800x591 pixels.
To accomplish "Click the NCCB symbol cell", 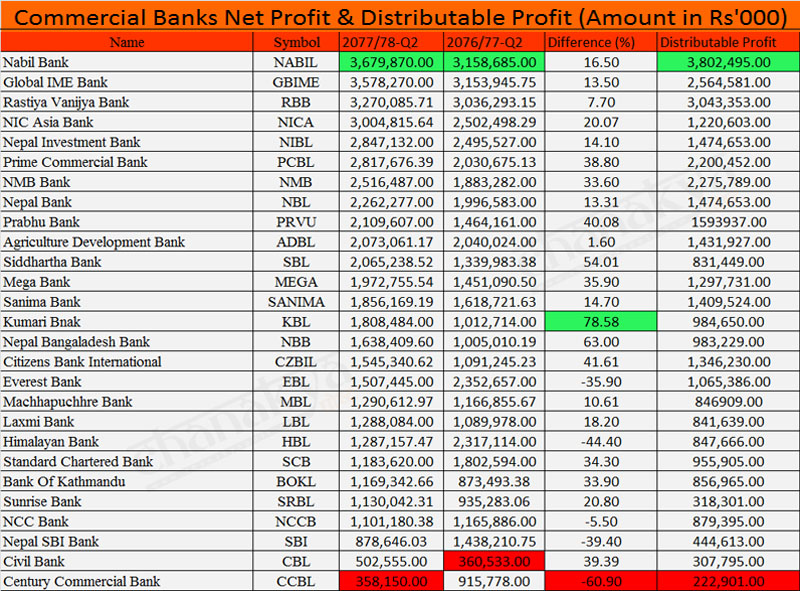I will [x=296, y=521].
